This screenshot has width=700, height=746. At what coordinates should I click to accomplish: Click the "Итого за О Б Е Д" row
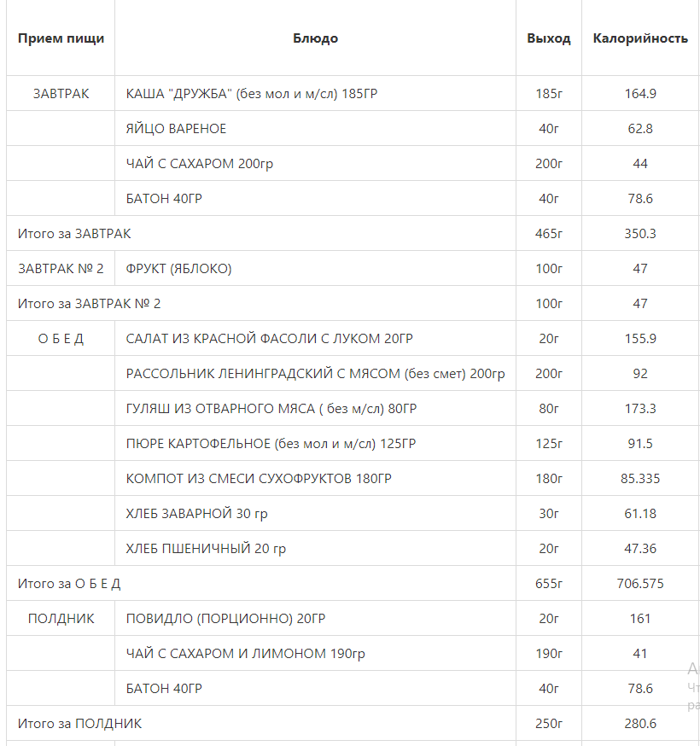(x=69, y=584)
